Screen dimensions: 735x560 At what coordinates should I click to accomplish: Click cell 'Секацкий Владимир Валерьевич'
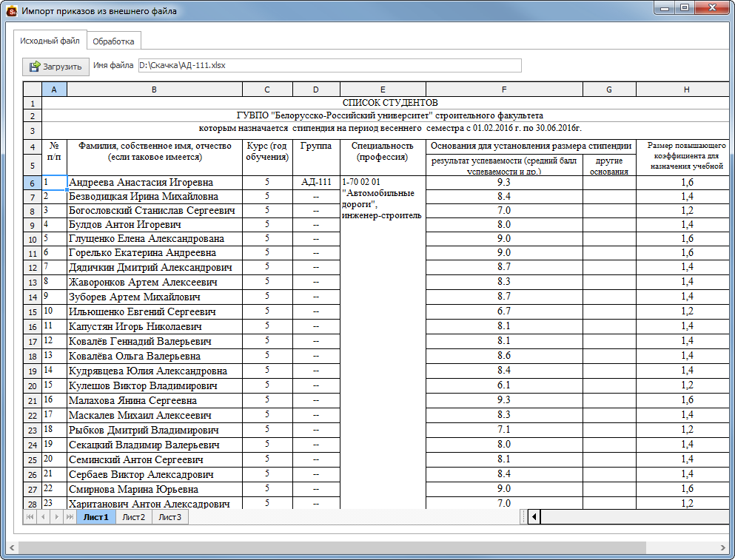tap(155, 445)
